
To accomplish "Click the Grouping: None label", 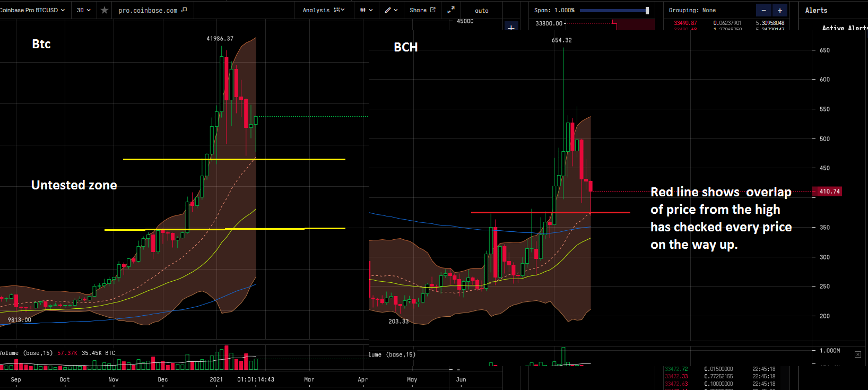I will click(692, 10).
